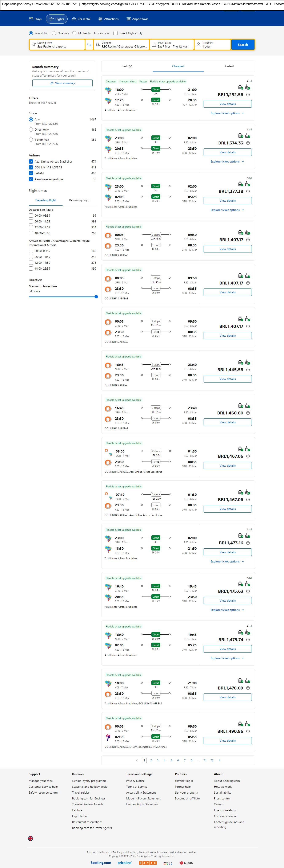This screenshot has height=868, width=284.
Task: Expand Explore ticket options for BRL1,374.33 flight
Action: click(227, 162)
